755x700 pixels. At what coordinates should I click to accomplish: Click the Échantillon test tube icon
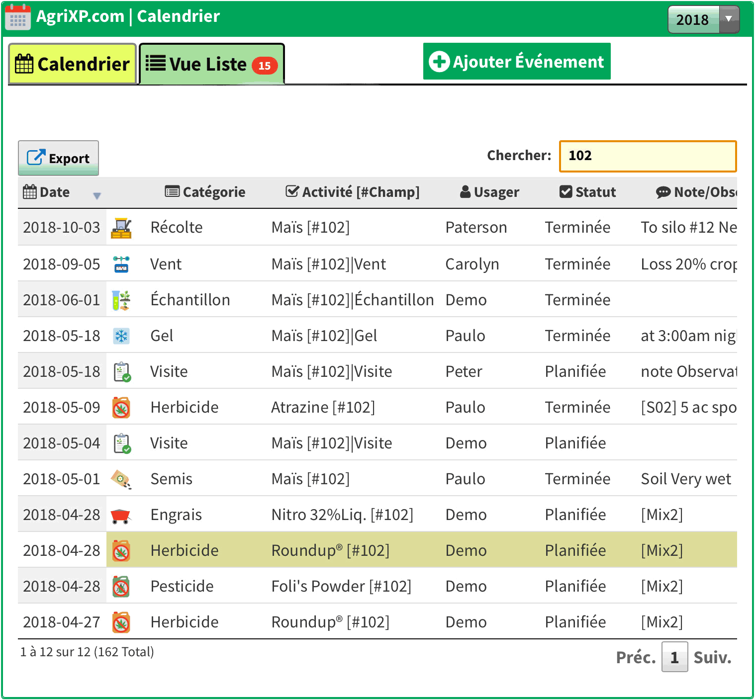121,300
